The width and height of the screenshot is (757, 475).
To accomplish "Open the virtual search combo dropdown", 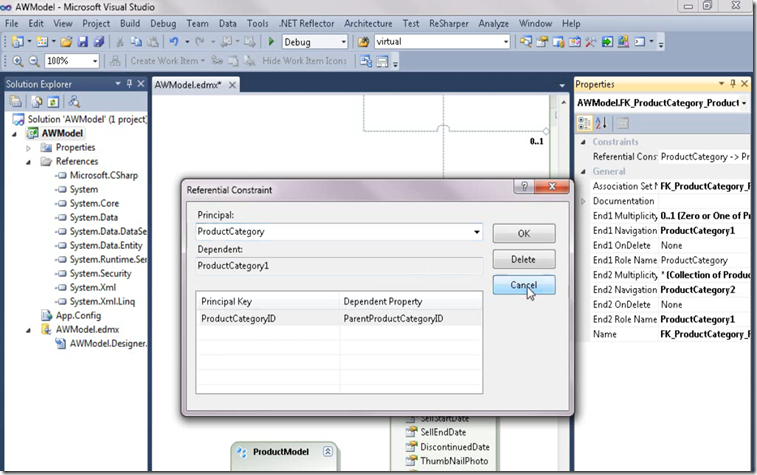I will pyautogui.click(x=505, y=42).
